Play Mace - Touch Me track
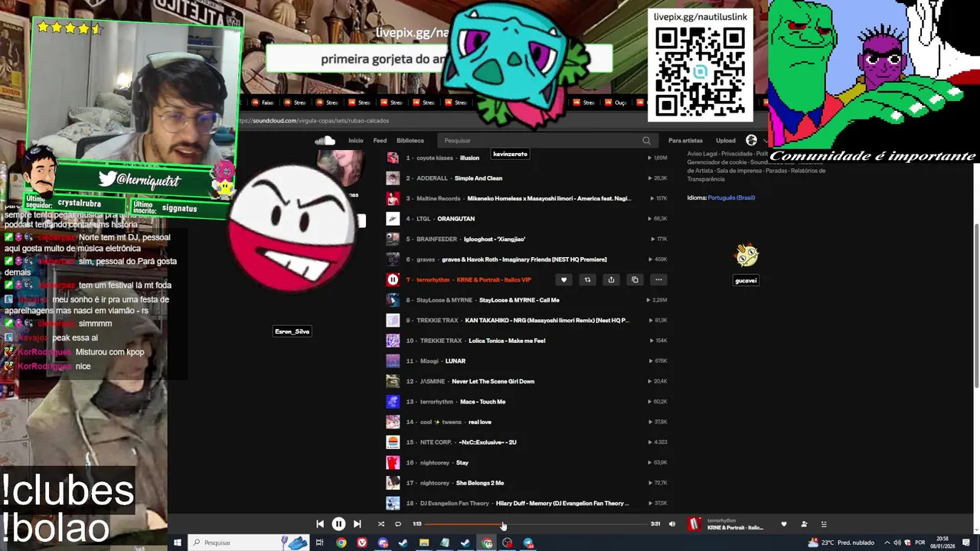980x551 pixels. tap(526, 402)
